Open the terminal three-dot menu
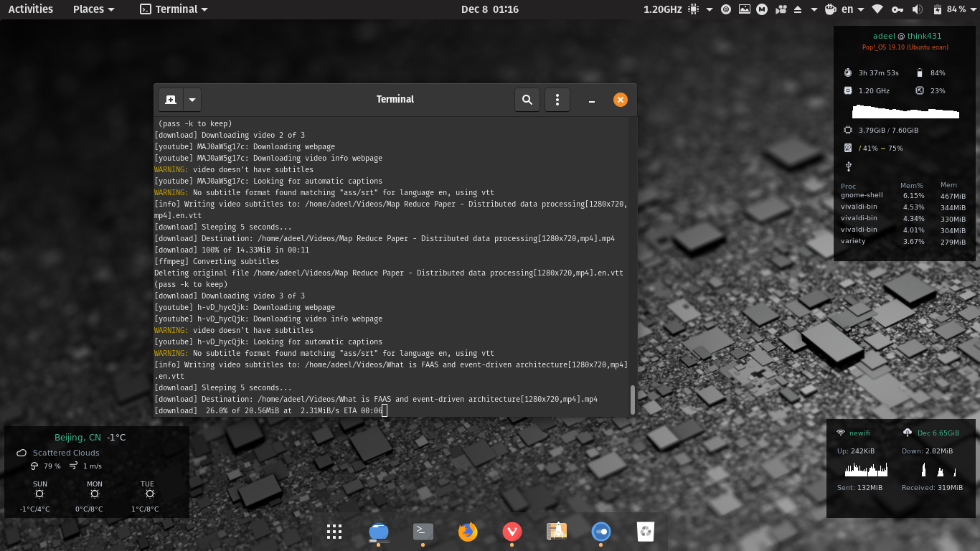The height and width of the screenshot is (551, 980). pyautogui.click(x=557, y=100)
